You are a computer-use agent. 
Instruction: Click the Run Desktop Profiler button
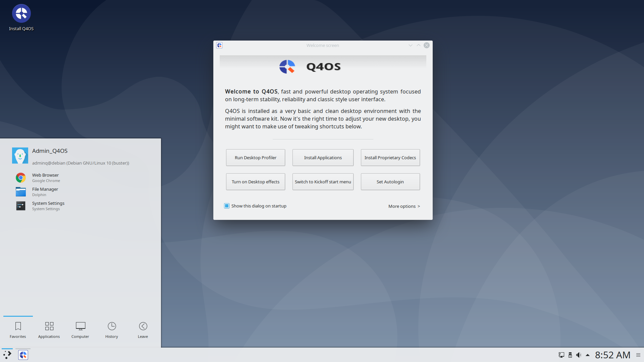pos(255,157)
